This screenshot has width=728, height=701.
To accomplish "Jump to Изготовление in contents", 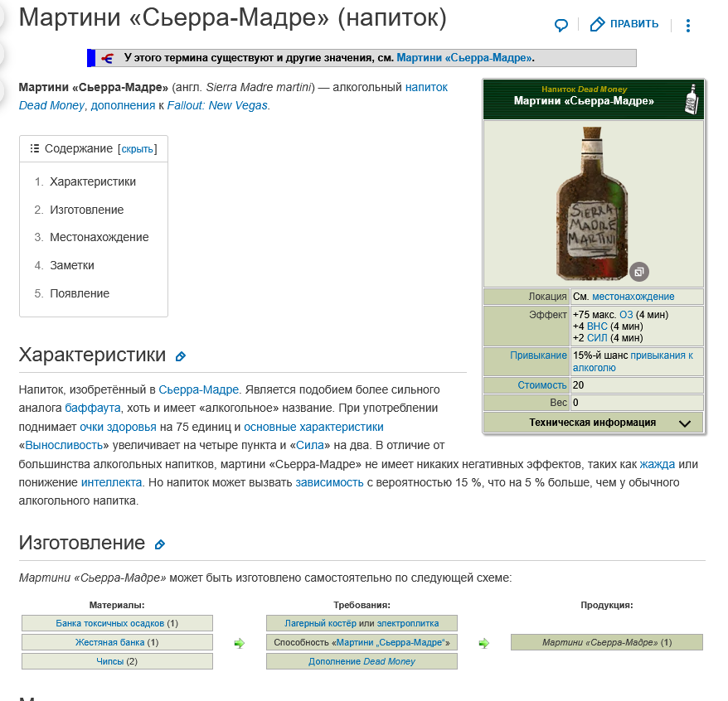I will (x=86, y=210).
